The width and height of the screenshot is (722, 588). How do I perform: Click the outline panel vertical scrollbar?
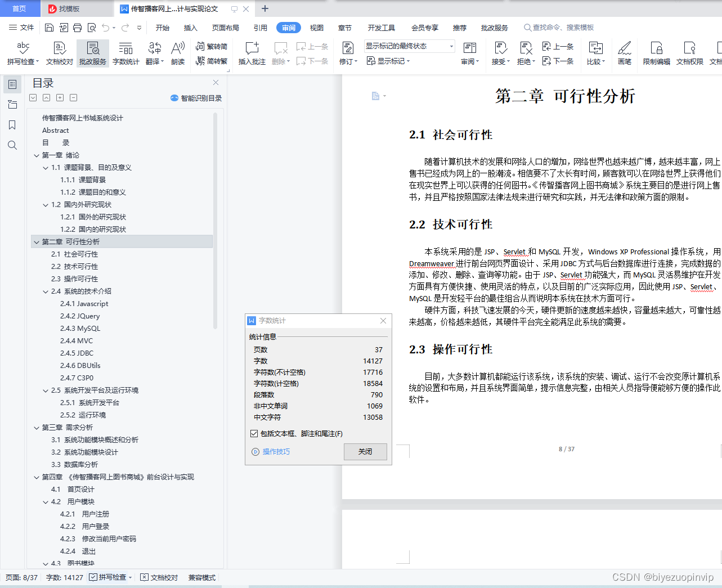[x=215, y=221]
